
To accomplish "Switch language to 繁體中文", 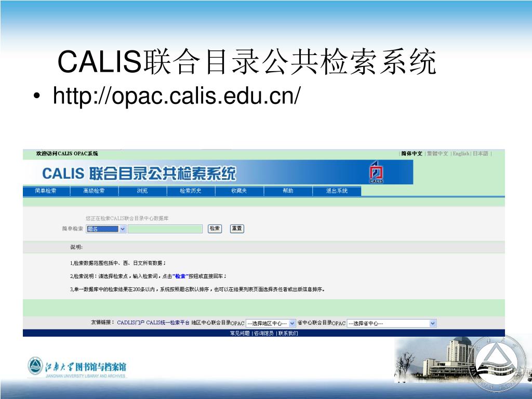I will pos(437,154).
